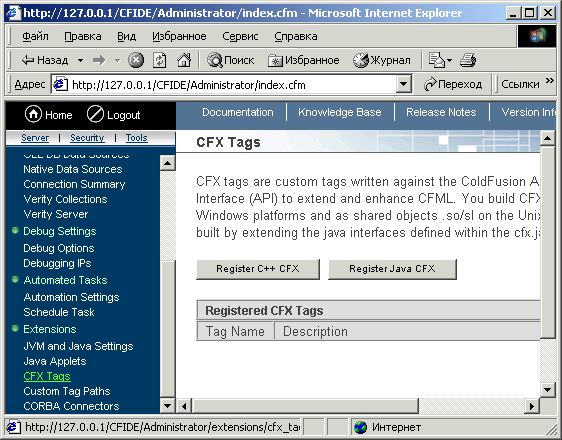Click horizontal scrollbar left arrow
The width and height of the screenshot is (562, 440).
click(184, 406)
